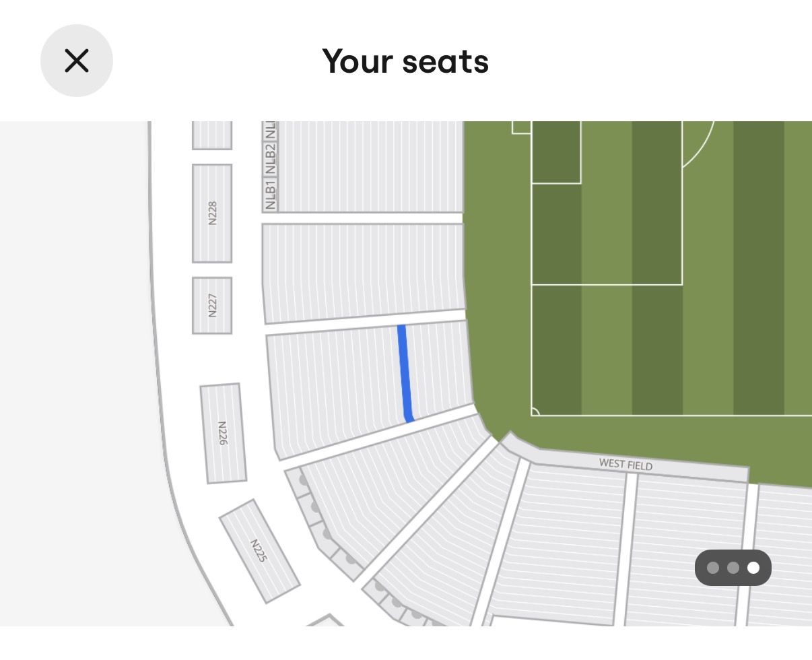Tap the first page indicator dot
Viewport: 812px width, 660px height.
click(x=713, y=568)
